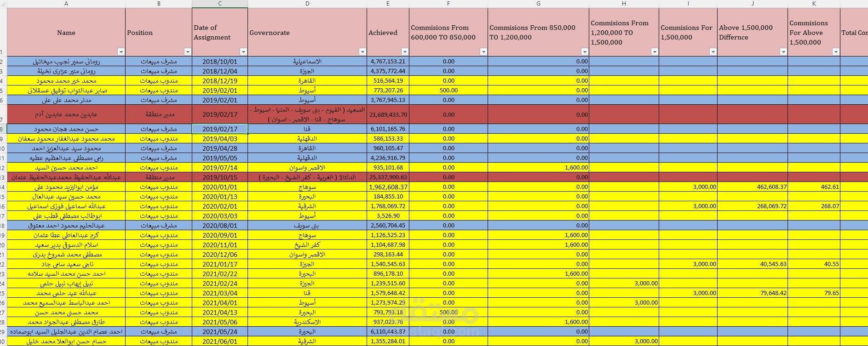Click the "Above 1,500,000 Differnce" header cell text

746,33
